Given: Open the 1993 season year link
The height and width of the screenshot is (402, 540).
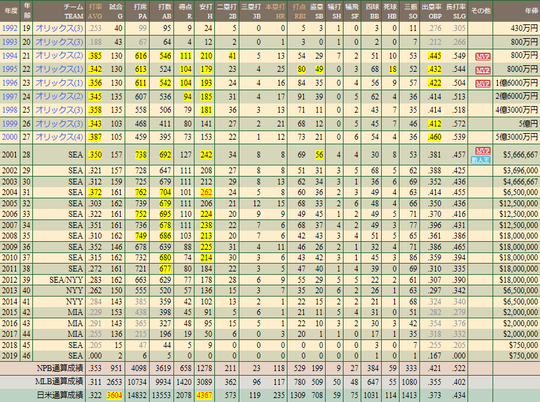Looking at the screenshot, I should (x=10, y=42).
